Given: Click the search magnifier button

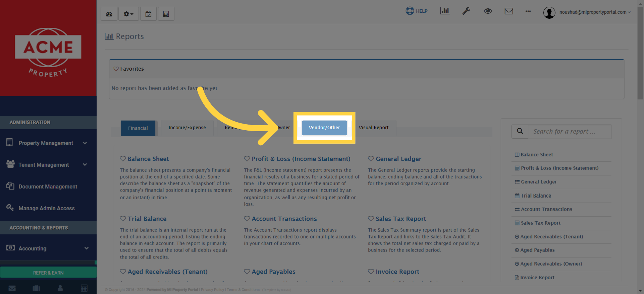Looking at the screenshot, I should [520, 132].
